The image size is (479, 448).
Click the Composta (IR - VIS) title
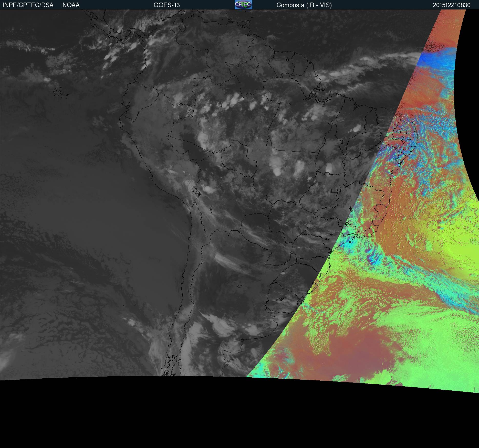(304, 5)
